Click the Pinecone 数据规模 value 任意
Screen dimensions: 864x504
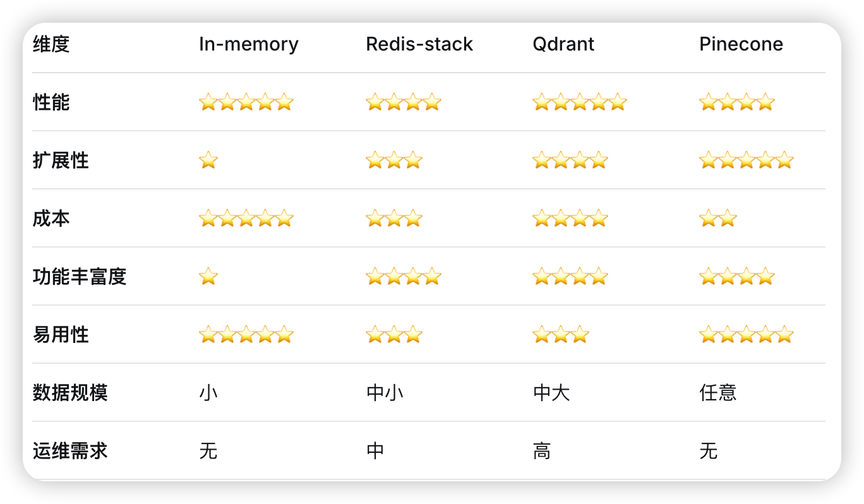pos(718,393)
